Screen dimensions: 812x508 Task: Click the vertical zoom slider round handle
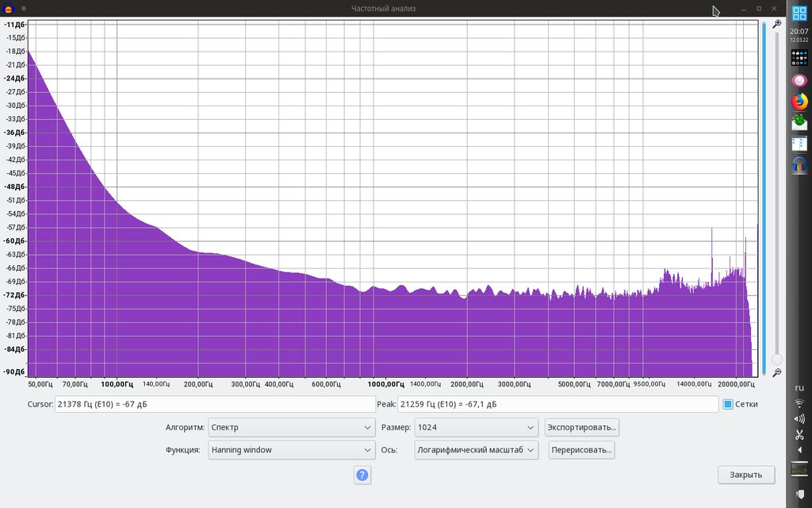pyautogui.click(x=776, y=360)
